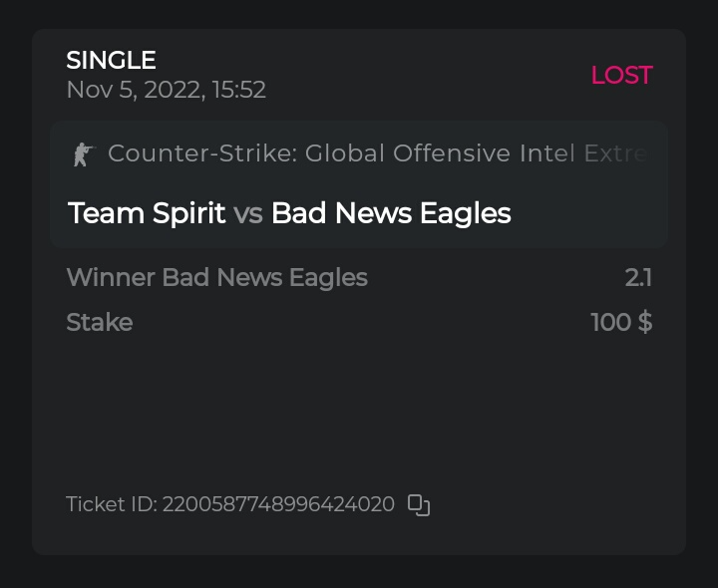Viewport: 718px width, 588px height.
Task: Click the Stake label
Action: point(99,323)
